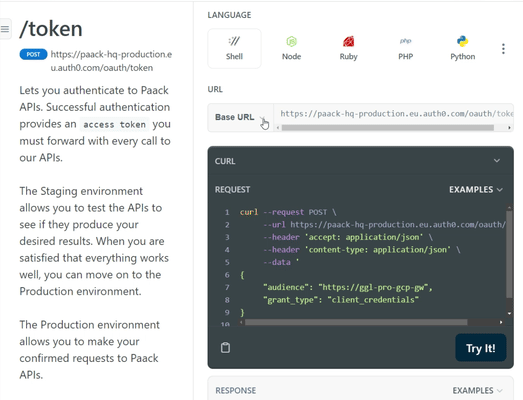Click the Staging environment paragraph
Image resolution: width=523 pixels, height=400 pixels.
tap(94, 241)
